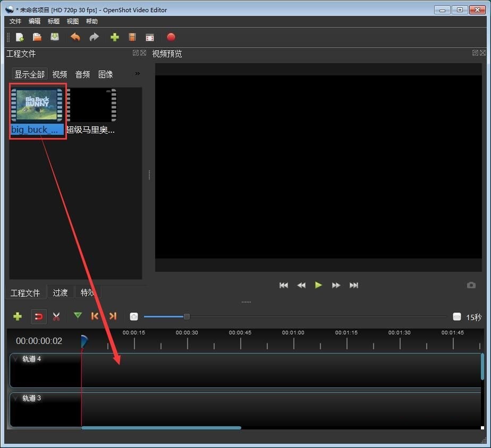Open project with the folder icon
Screen dimensions: 491x448
coord(37,37)
